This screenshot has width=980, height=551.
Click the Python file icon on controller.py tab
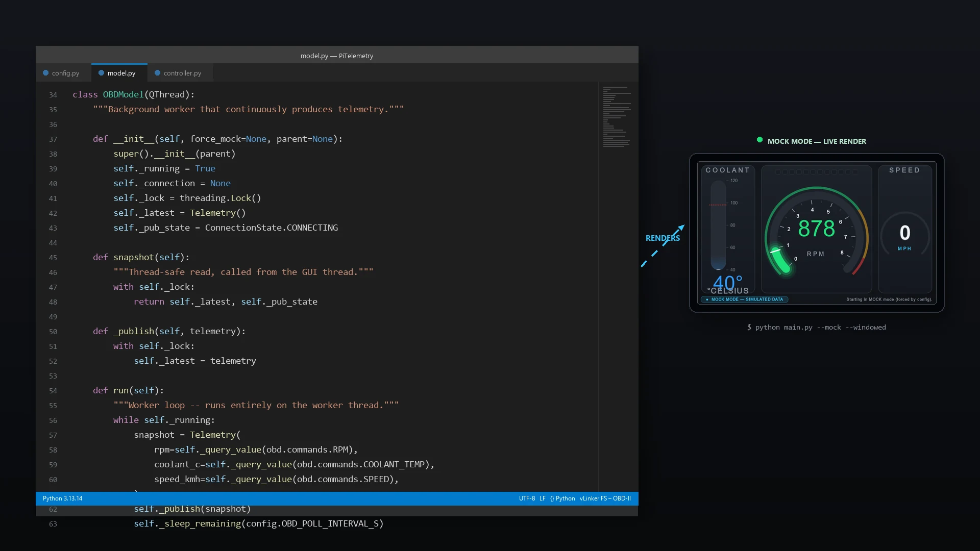pos(158,73)
